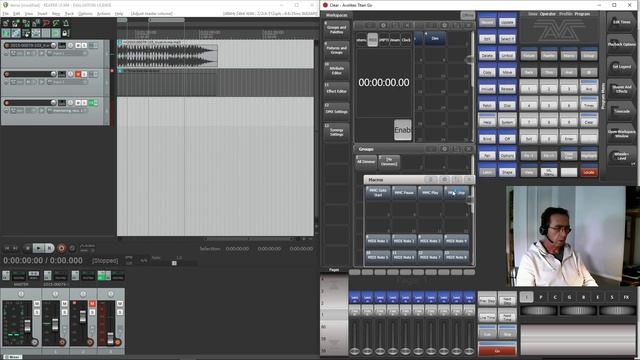640x360 pixels.
Task: Click the Delete button on Titan programmer
Action: (x=487, y=56)
